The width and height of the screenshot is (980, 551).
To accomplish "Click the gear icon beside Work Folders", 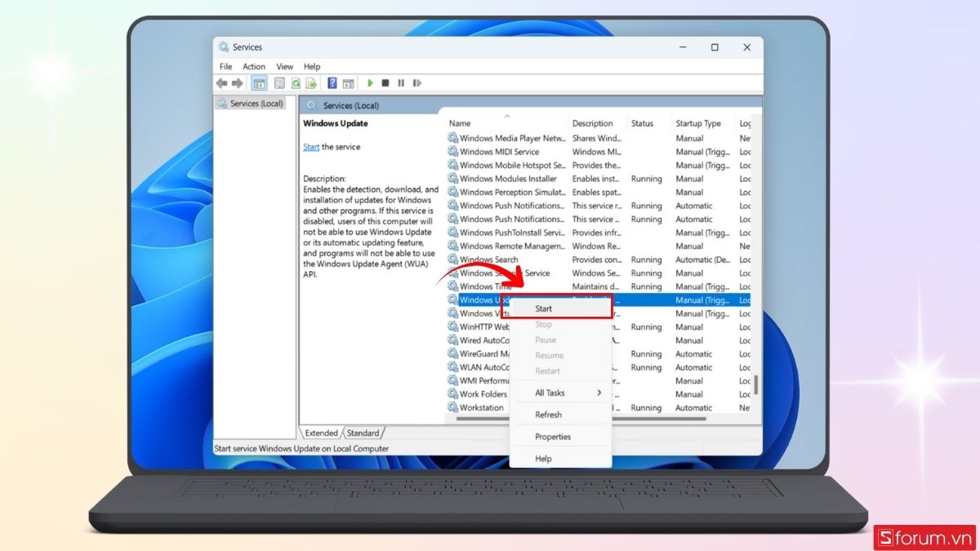I will point(452,394).
